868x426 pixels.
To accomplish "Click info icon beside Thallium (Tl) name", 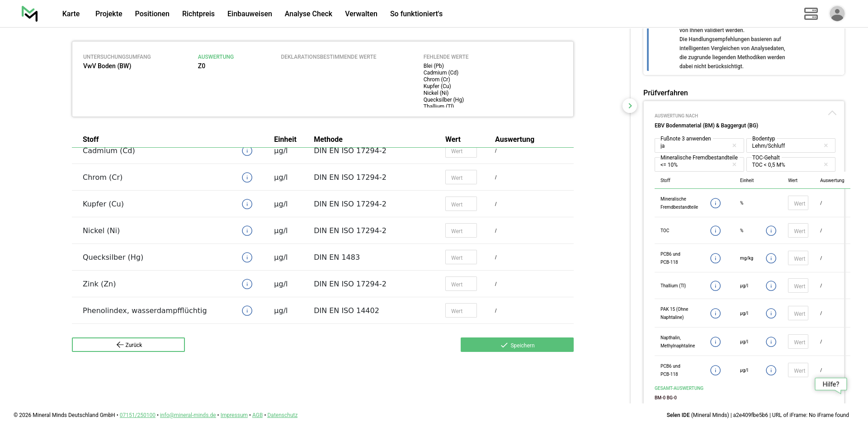I will [715, 286].
